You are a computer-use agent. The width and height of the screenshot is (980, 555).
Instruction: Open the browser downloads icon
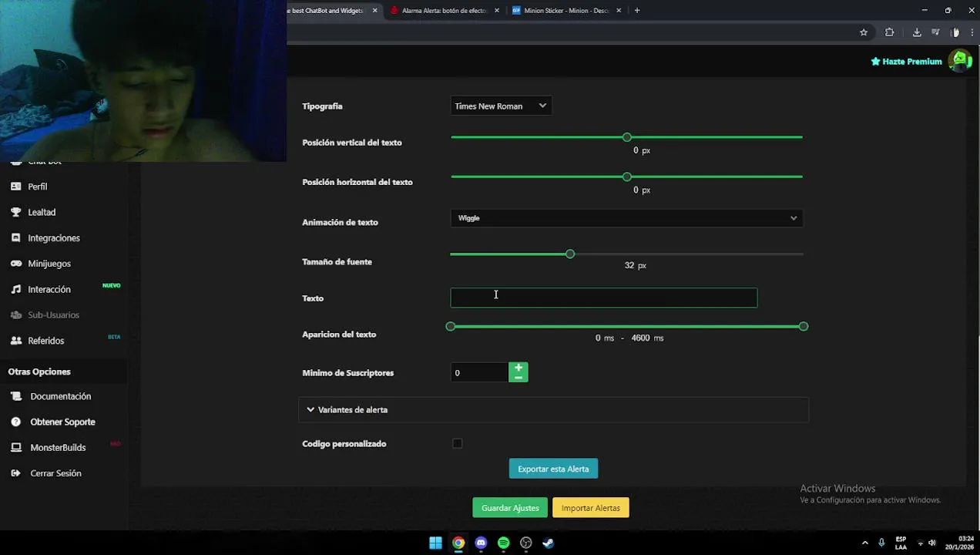[917, 32]
